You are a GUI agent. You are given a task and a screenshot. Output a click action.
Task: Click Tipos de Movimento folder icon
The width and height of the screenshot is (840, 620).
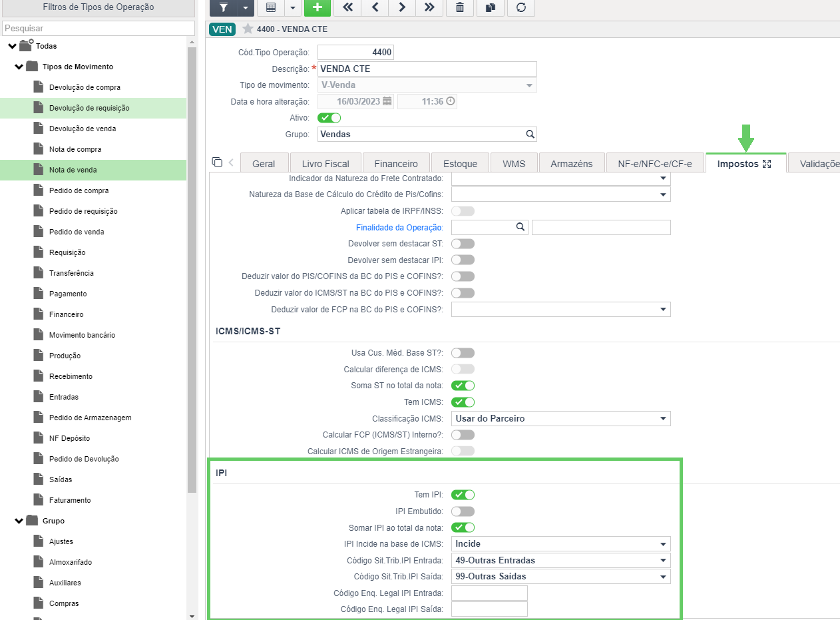32,67
